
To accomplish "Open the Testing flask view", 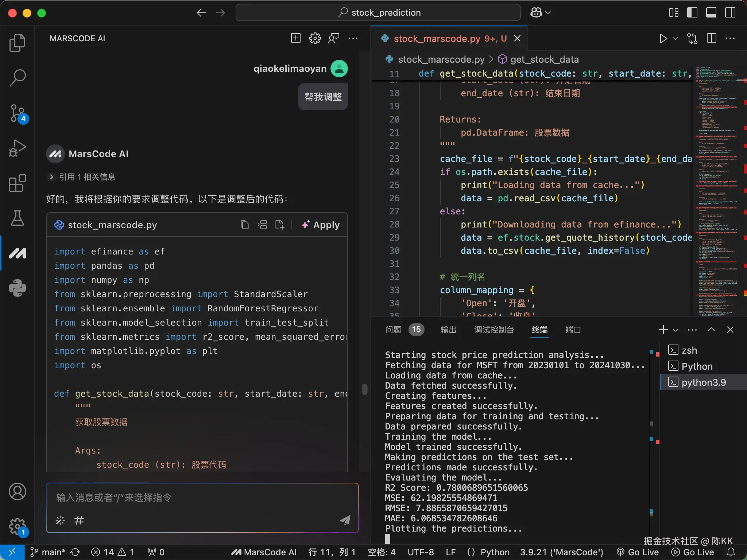I will pos(17,218).
